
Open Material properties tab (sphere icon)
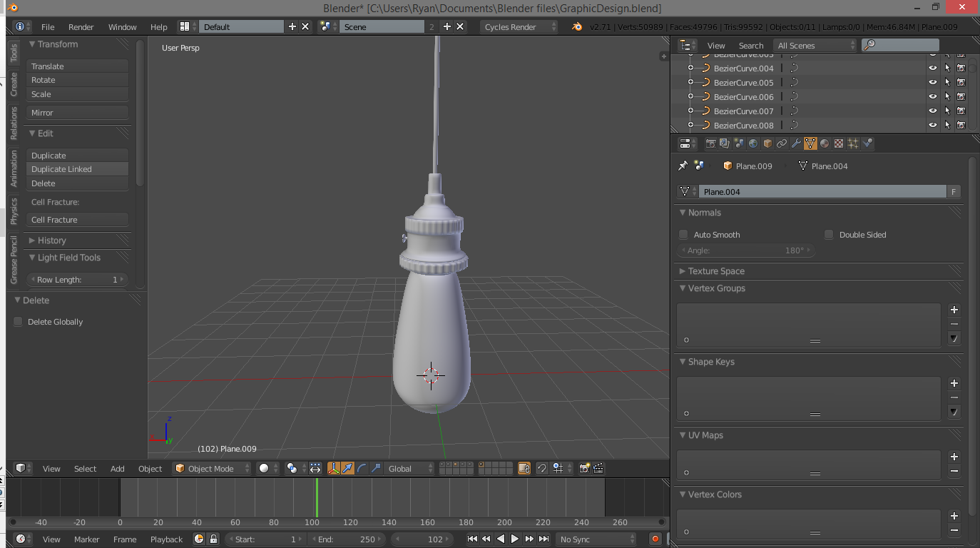coord(825,143)
